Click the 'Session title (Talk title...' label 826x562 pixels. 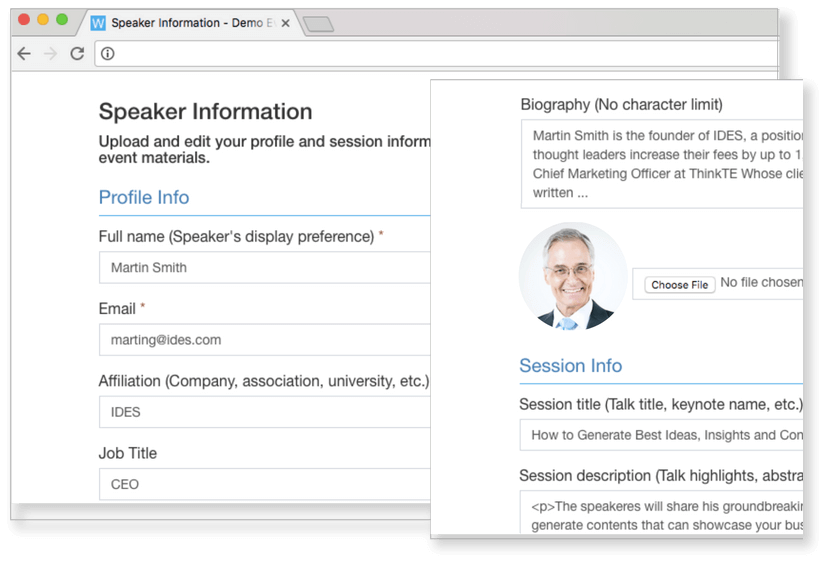coord(661,405)
